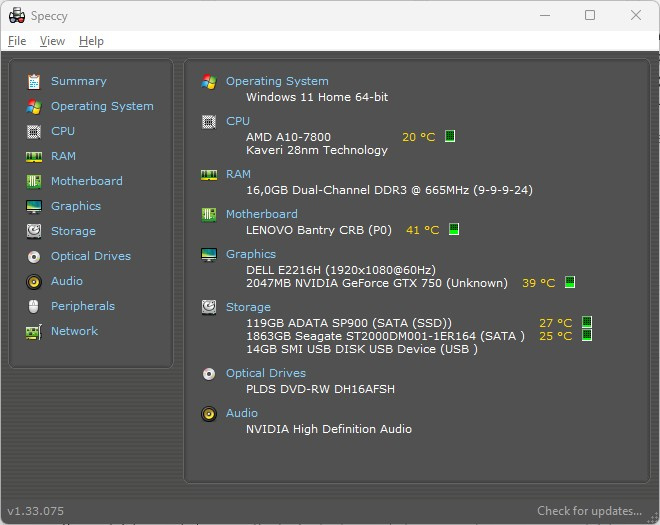Select Operating System in the sidebar
This screenshot has height=525, width=660.
[x=102, y=106]
